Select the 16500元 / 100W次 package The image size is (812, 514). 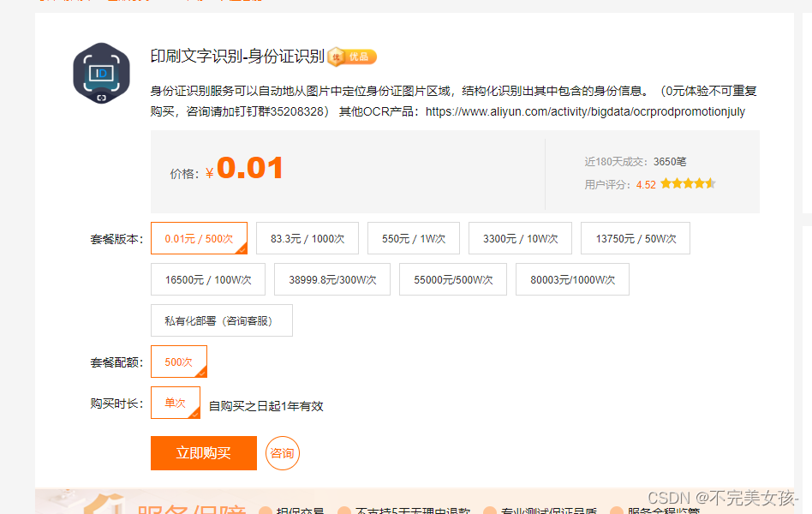tap(208, 279)
